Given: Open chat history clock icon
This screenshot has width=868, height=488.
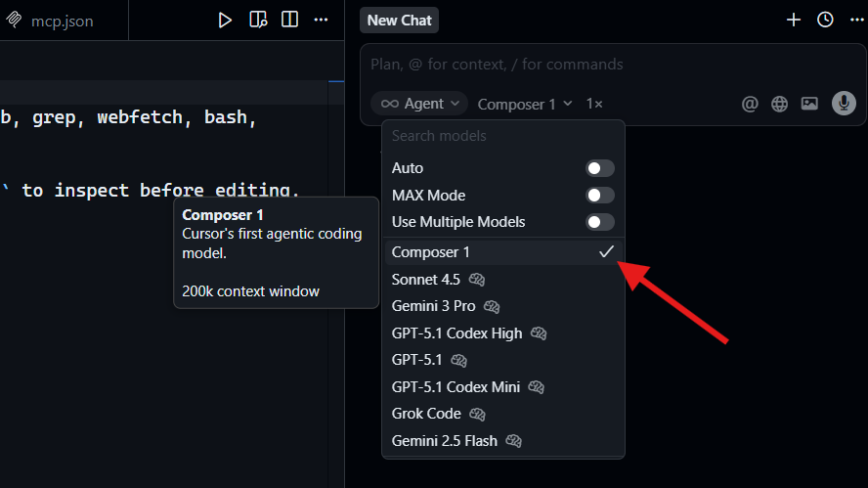Looking at the screenshot, I should 825,20.
